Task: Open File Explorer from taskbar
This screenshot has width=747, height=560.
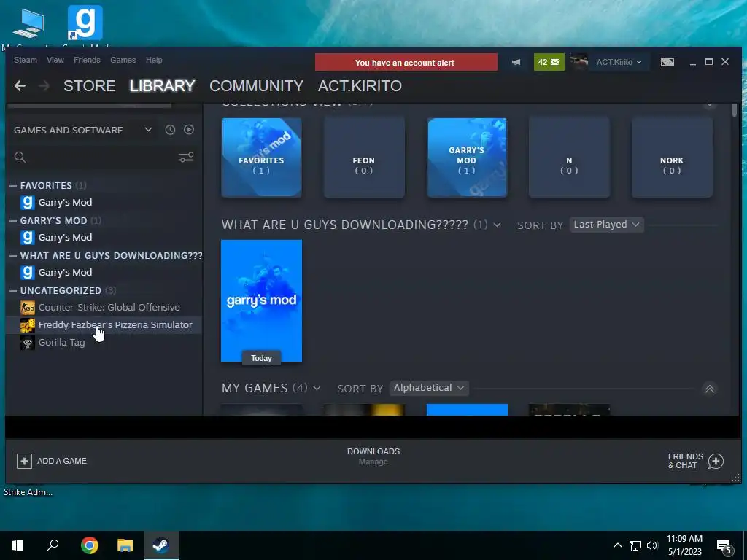Action: click(125, 545)
